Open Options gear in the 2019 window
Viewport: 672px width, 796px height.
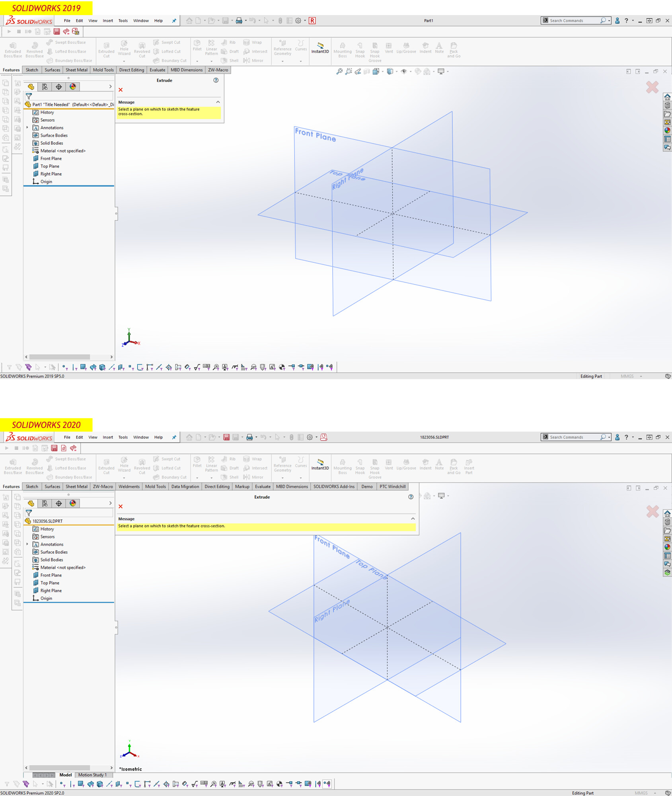tap(298, 21)
